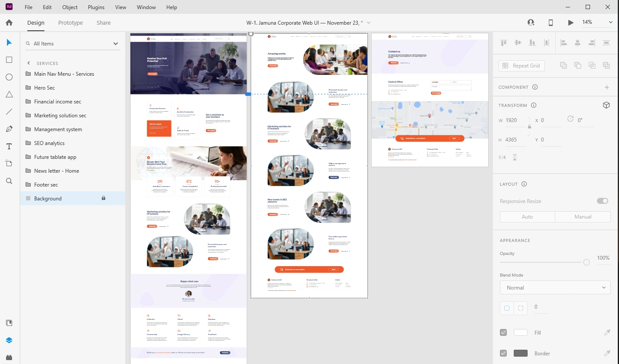Click the Border color swatch
Viewport: 619px width, 364px height.
pos(521,353)
